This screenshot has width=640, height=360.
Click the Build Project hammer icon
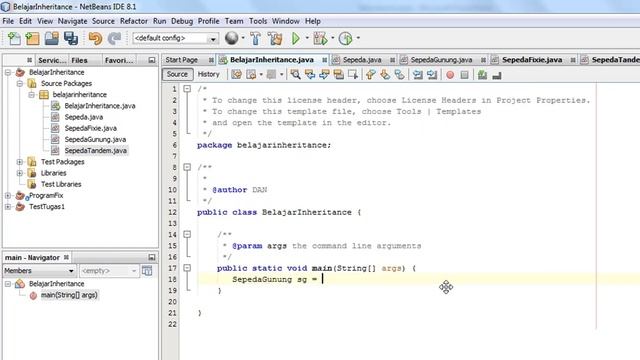(256, 38)
